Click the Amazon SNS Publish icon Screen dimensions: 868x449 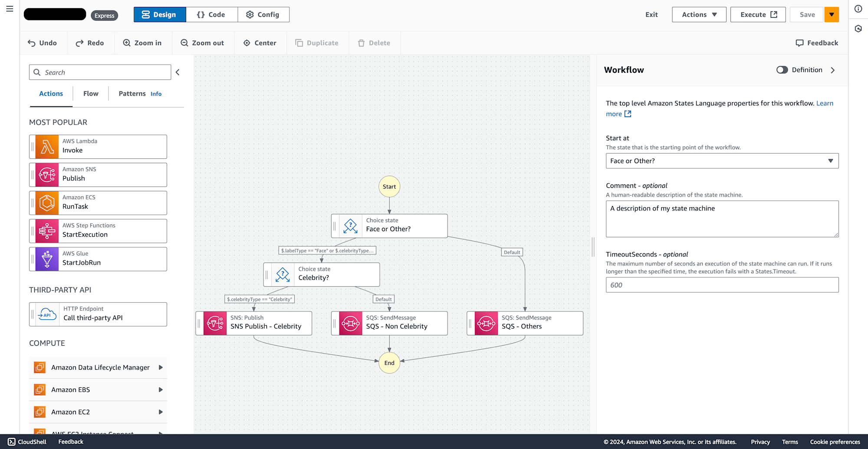(47, 175)
